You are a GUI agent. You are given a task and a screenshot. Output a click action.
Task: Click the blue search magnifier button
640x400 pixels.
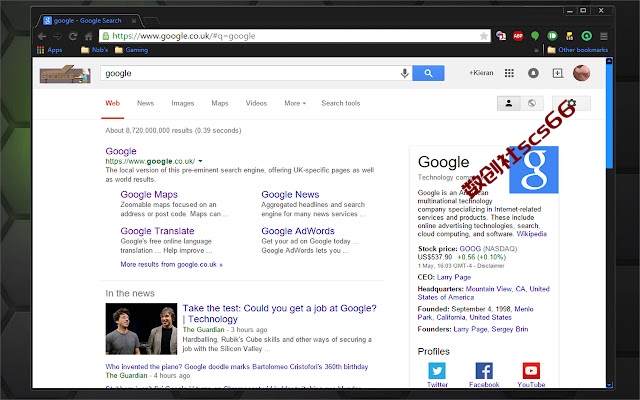pyautogui.click(x=428, y=73)
